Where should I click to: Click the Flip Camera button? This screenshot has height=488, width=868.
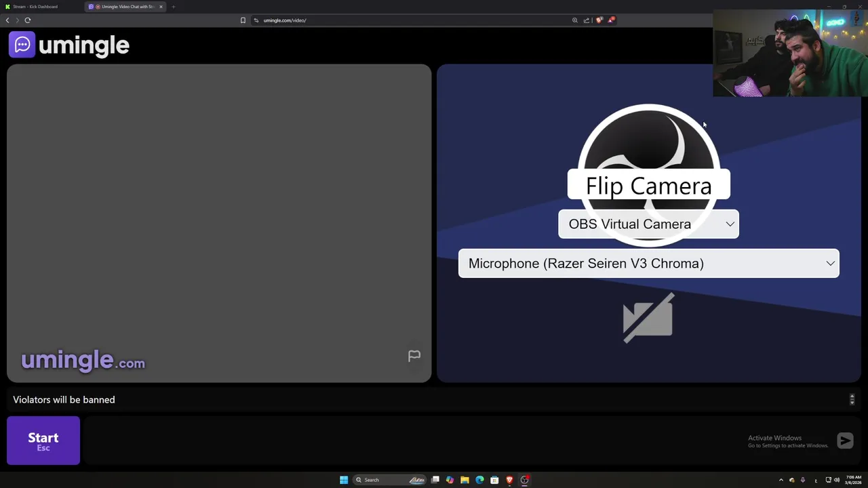click(x=649, y=186)
